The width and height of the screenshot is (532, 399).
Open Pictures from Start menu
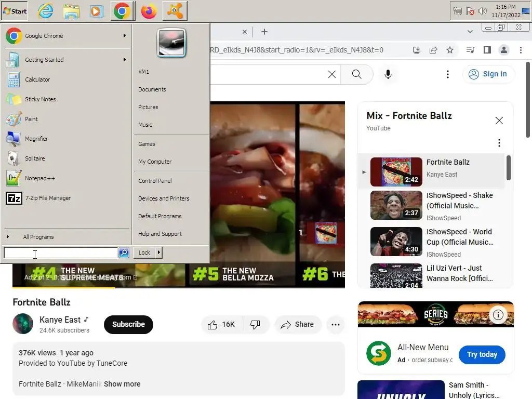(171, 107)
